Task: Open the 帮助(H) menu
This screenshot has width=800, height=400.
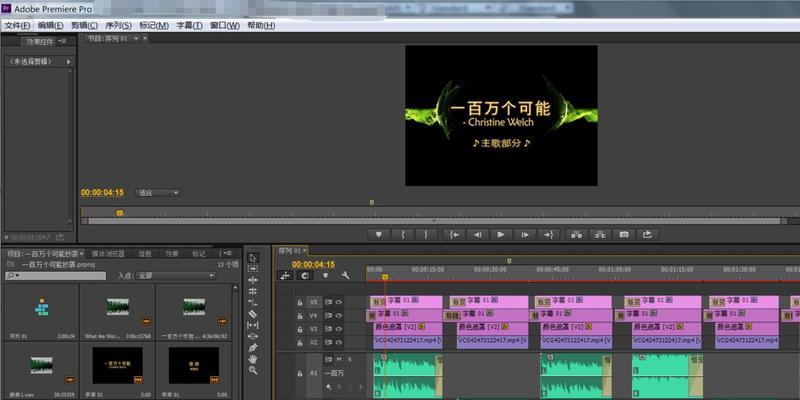Action: [261, 26]
